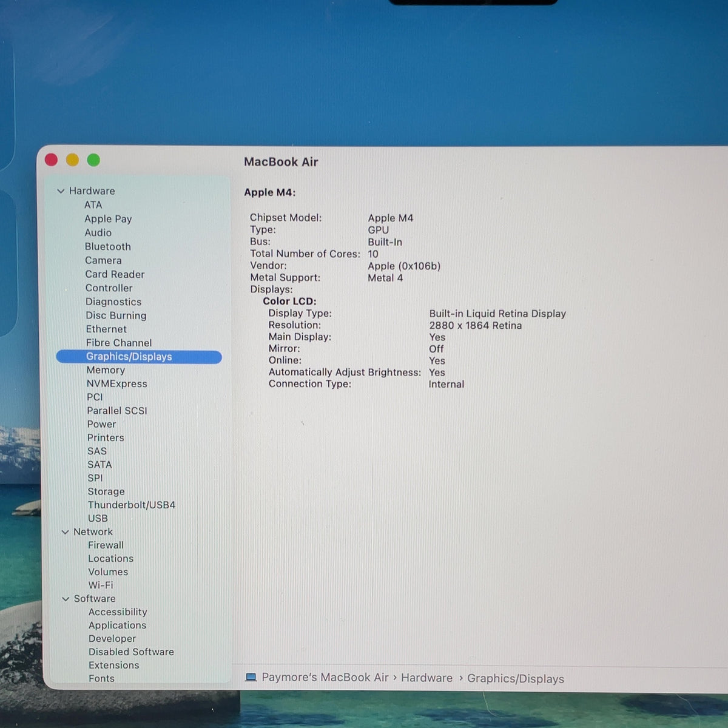Collapse the Hardware section chevron
728x728 pixels.
61,191
